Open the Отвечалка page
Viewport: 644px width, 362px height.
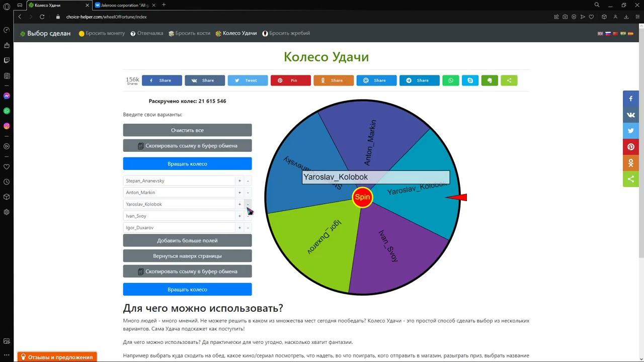(147, 33)
